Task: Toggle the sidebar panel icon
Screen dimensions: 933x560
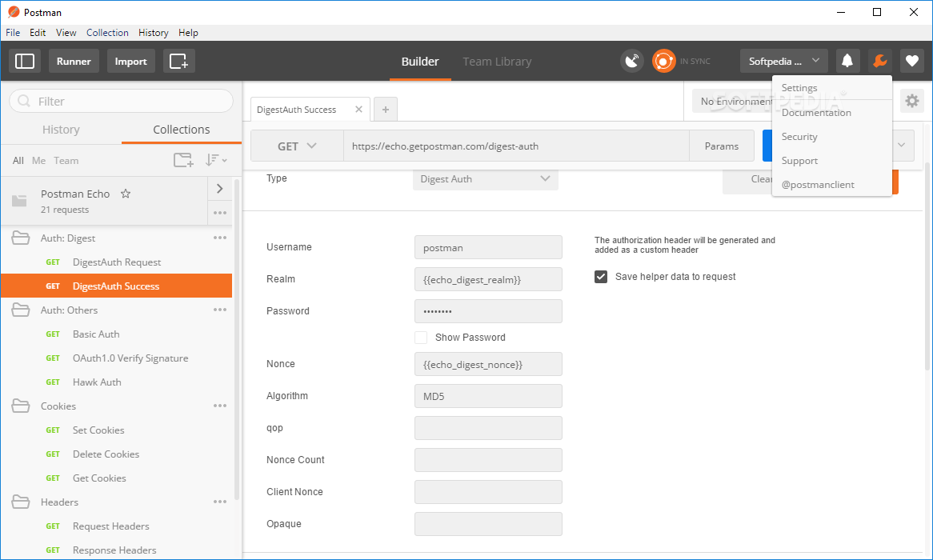Action: click(24, 62)
